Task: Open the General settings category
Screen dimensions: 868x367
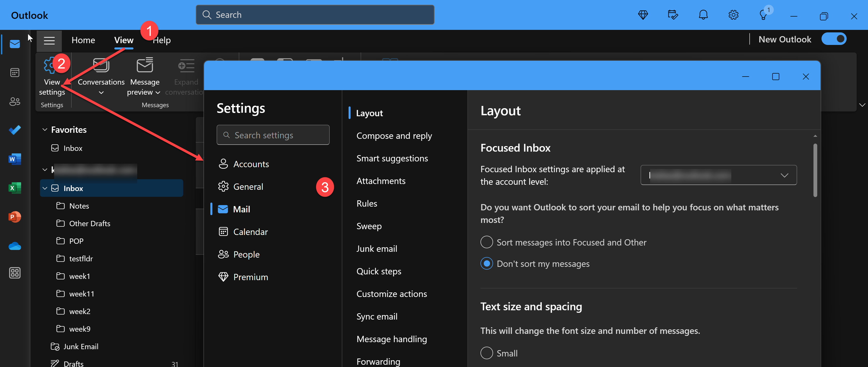Action: click(248, 187)
